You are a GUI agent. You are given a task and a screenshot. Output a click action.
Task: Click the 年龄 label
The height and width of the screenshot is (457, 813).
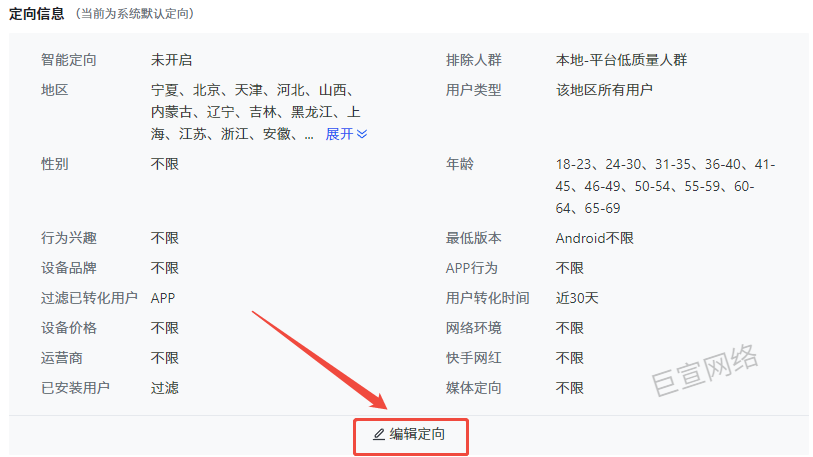point(459,164)
